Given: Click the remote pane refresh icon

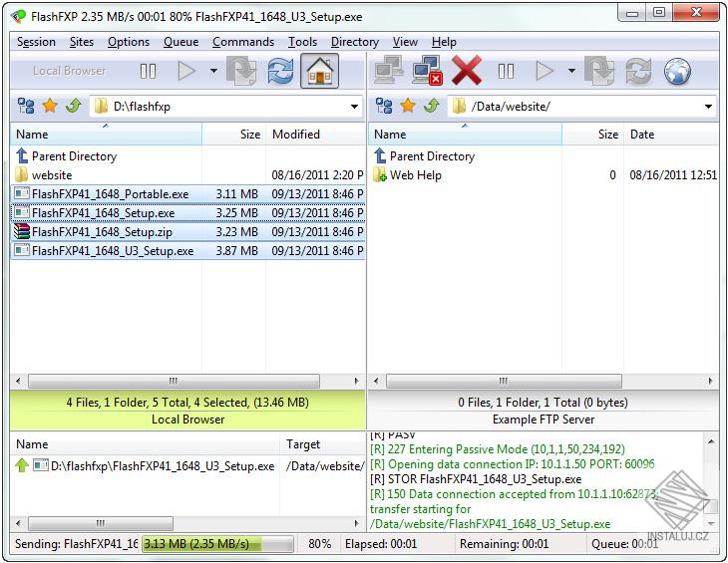Looking at the screenshot, I should (638, 71).
